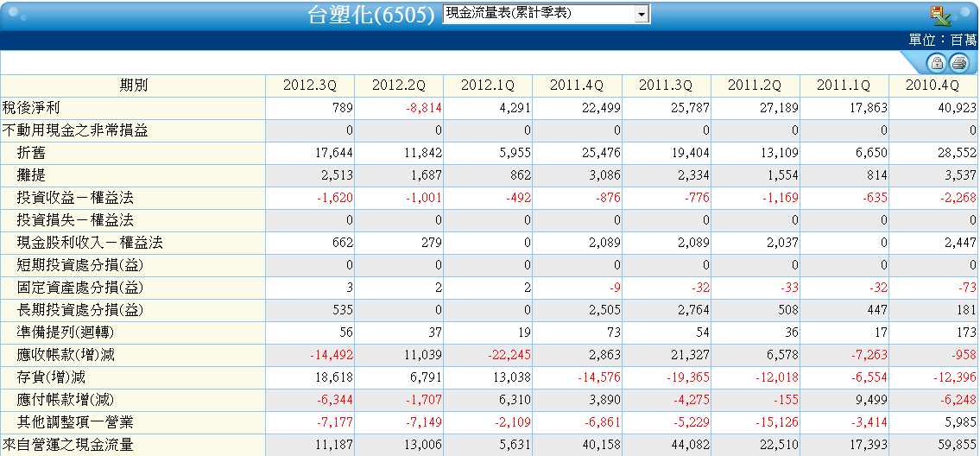Click the 稅後淨利 row label

(31, 108)
